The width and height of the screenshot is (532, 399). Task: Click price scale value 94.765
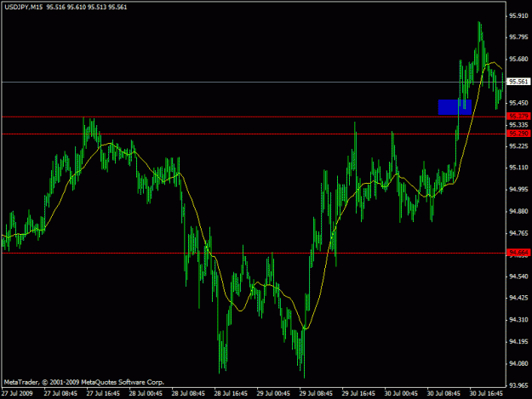tap(518, 233)
